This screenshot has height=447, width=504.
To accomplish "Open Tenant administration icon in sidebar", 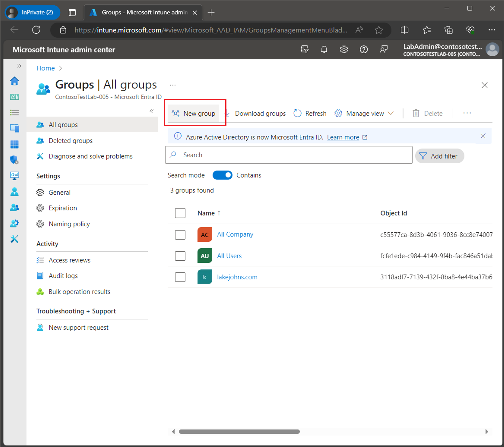I will [14, 223].
